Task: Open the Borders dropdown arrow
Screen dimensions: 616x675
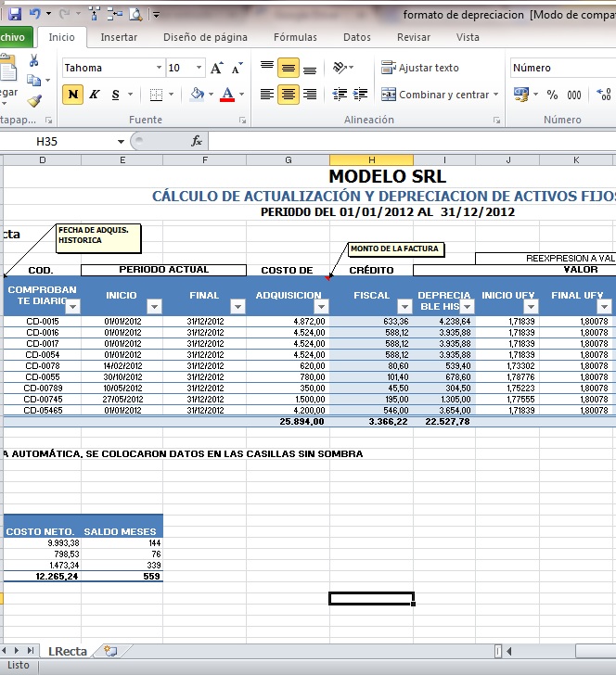Action: pyautogui.click(x=171, y=95)
